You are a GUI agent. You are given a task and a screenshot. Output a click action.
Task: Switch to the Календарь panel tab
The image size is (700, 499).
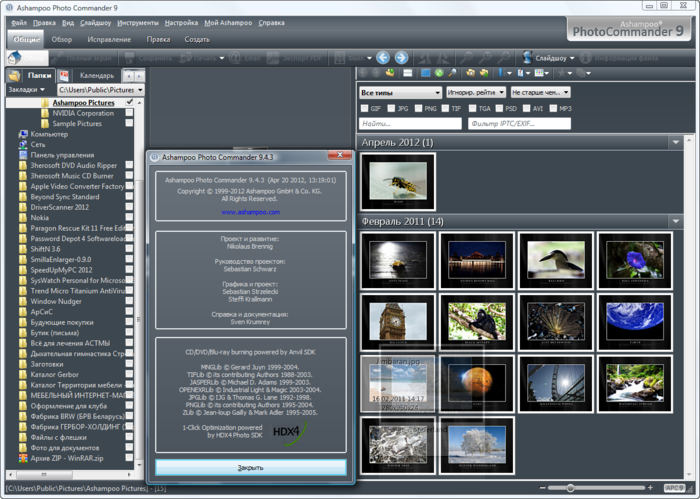coord(96,75)
